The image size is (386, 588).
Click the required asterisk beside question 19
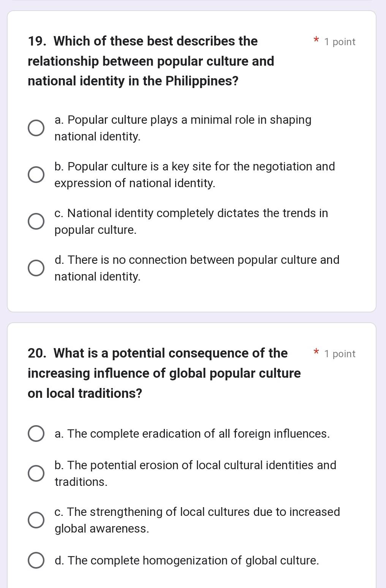pyautogui.click(x=315, y=40)
